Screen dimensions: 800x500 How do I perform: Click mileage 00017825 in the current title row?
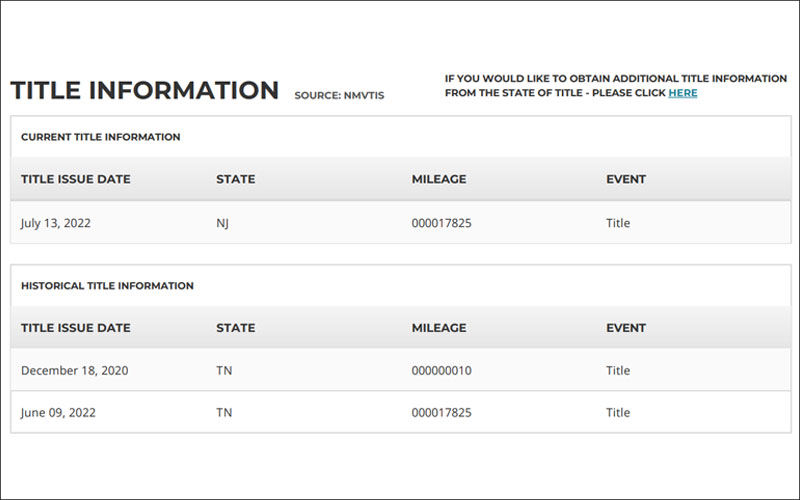point(441,223)
